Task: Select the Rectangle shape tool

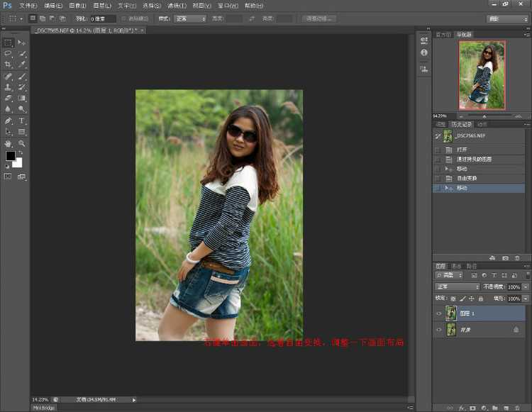Action: point(22,132)
